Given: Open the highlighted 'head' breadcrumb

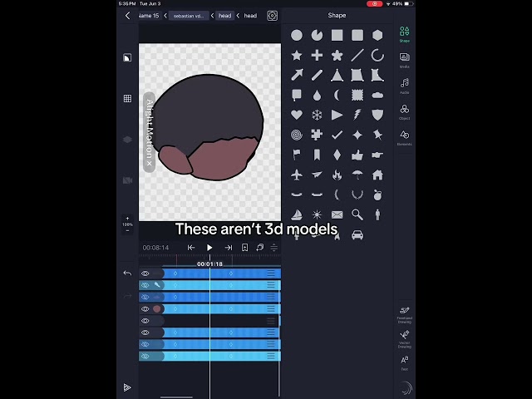Looking at the screenshot, I should click(225, 16).
